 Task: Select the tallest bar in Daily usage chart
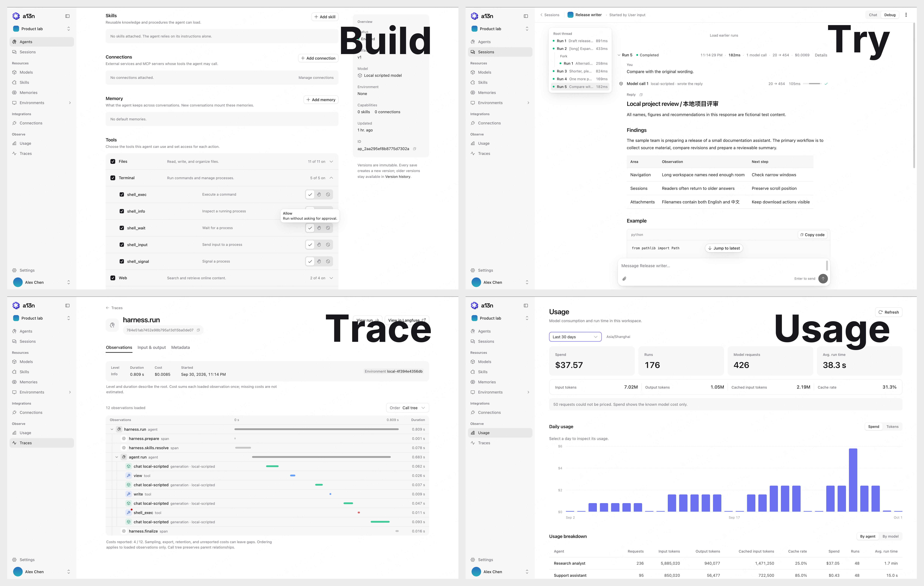(853, 480)
